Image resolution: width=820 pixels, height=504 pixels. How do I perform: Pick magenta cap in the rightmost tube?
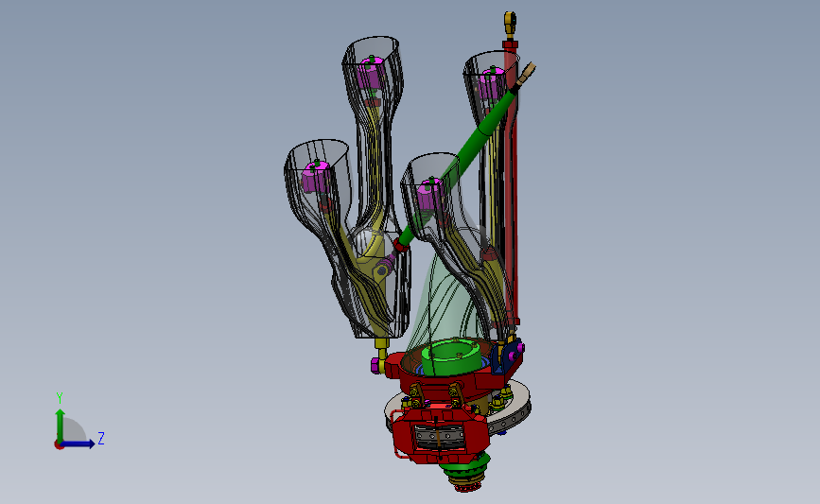492,83
